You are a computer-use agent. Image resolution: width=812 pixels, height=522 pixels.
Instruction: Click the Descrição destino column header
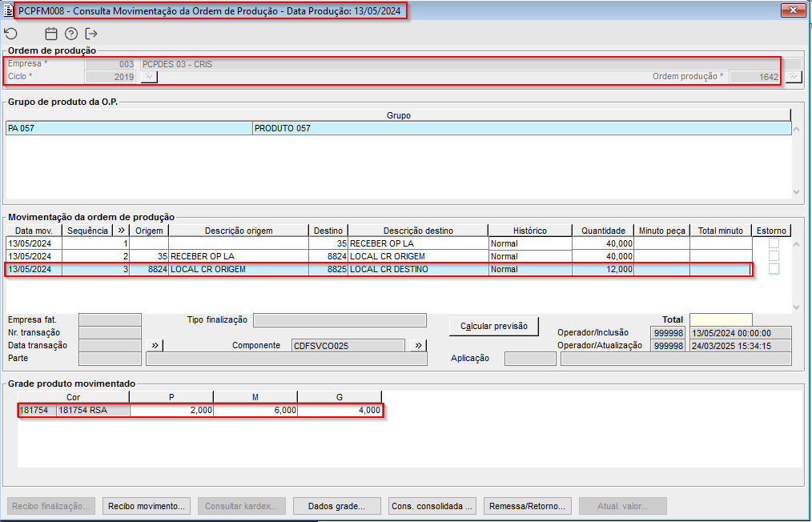(418, 231)
